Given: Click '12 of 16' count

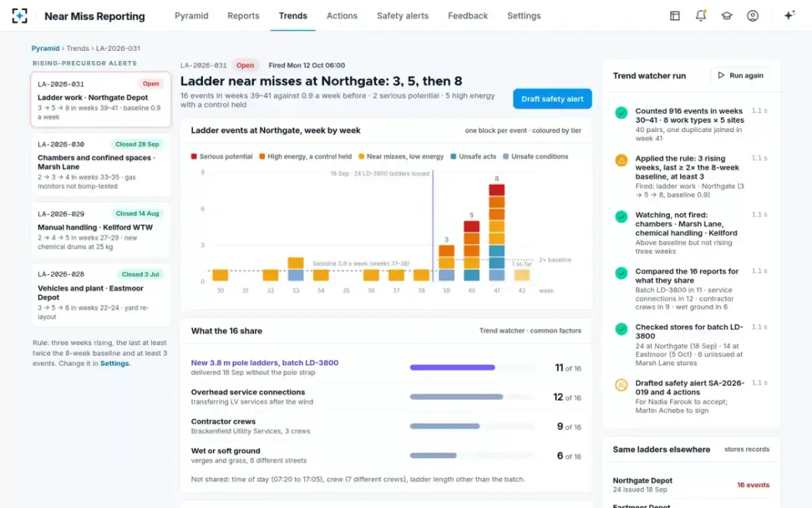Looking at the screenshot, I should coord(567,397).
